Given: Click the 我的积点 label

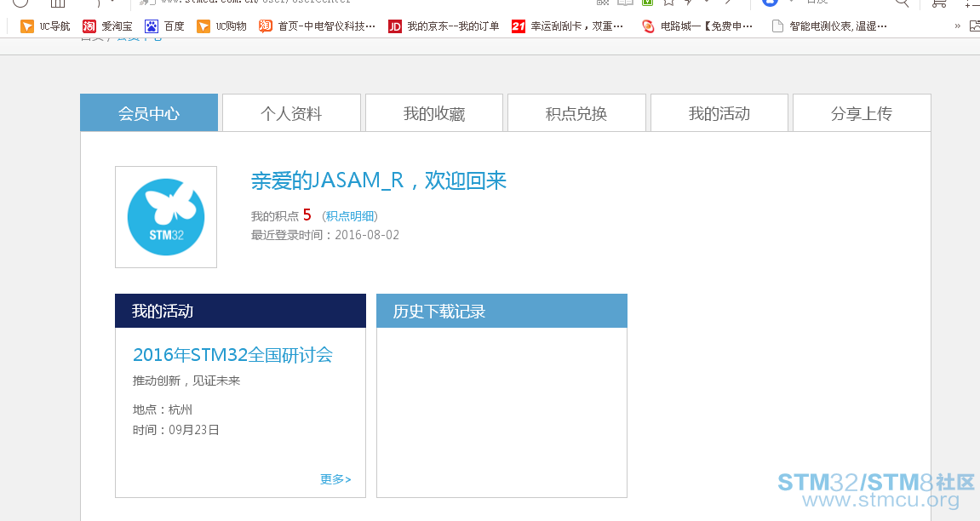Looking at the screenshot, I should tap(274, 216).
